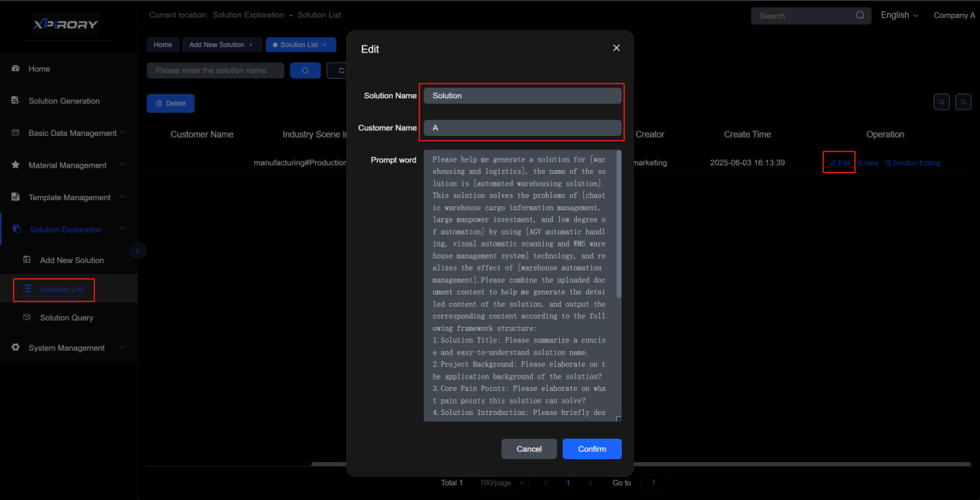Close the Solution List tab
Screen dimensions: 980x500
(324, 45)
